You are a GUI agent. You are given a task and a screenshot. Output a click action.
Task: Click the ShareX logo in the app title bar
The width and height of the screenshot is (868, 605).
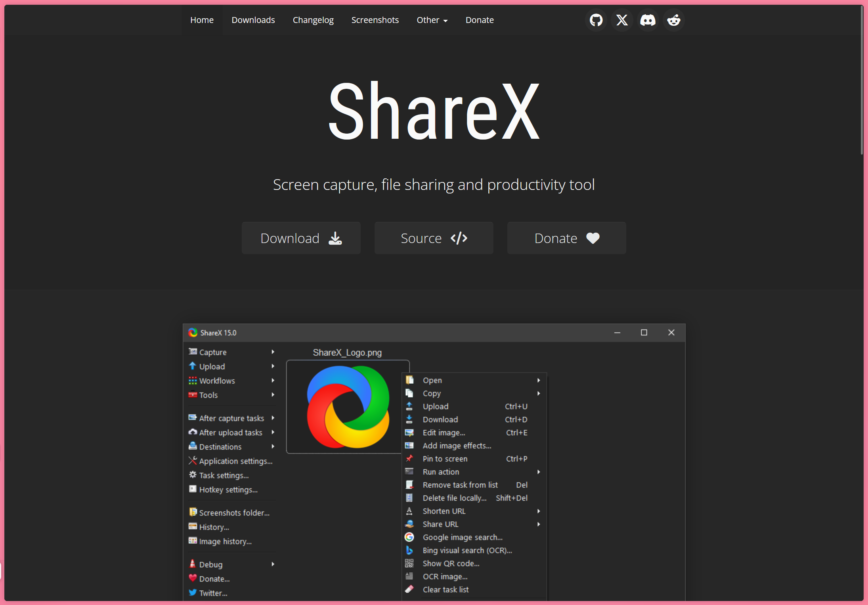pos(193,333)
